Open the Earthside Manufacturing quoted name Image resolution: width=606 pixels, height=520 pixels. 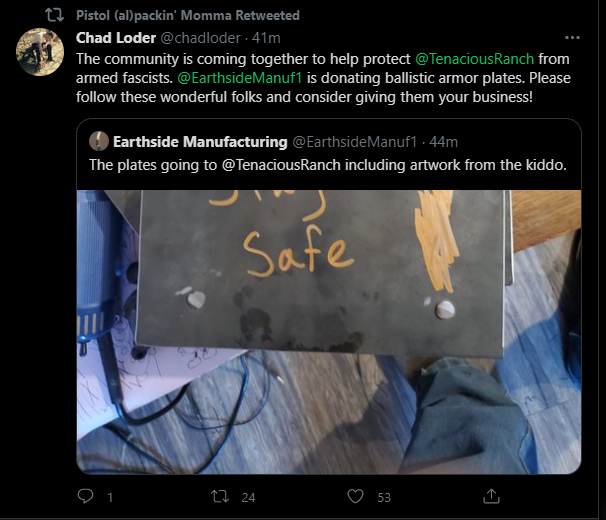[200, 142]
